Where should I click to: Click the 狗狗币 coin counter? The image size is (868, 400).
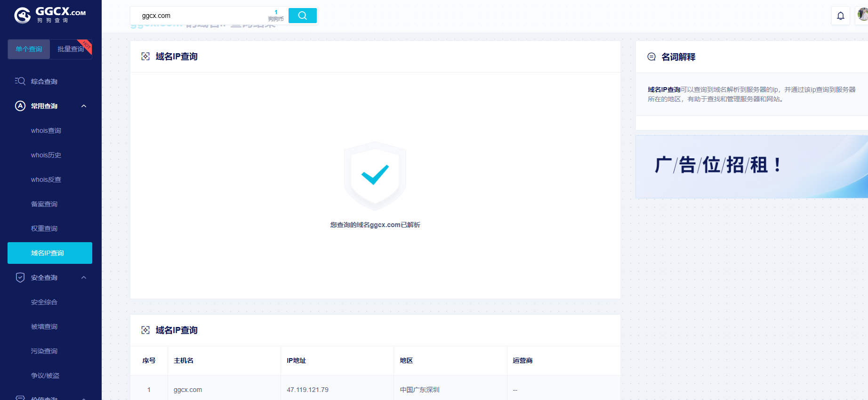[x=276, y=16]
